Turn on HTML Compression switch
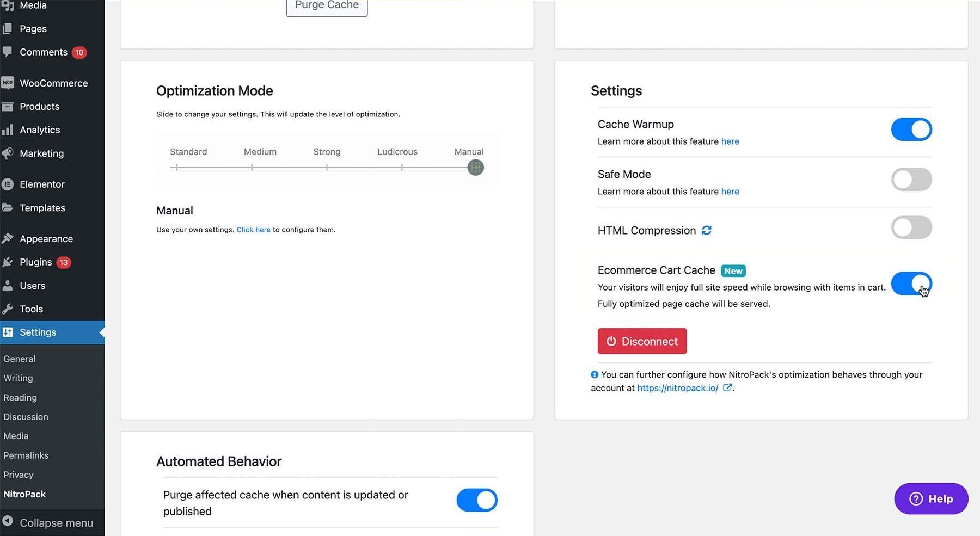Image resolution: width=980 pixels, height=536 pixels. (x=911, y=227)
